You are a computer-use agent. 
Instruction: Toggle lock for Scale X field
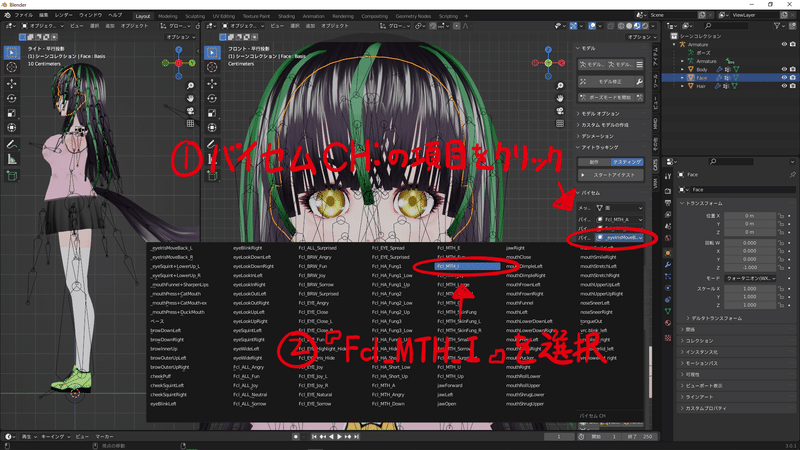(781, 289)
